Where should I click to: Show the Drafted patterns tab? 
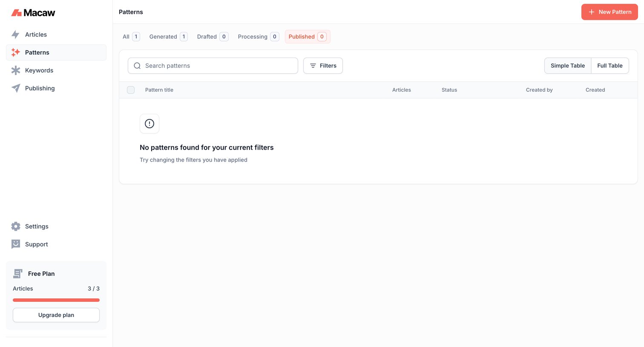click(x=213, y=37)
